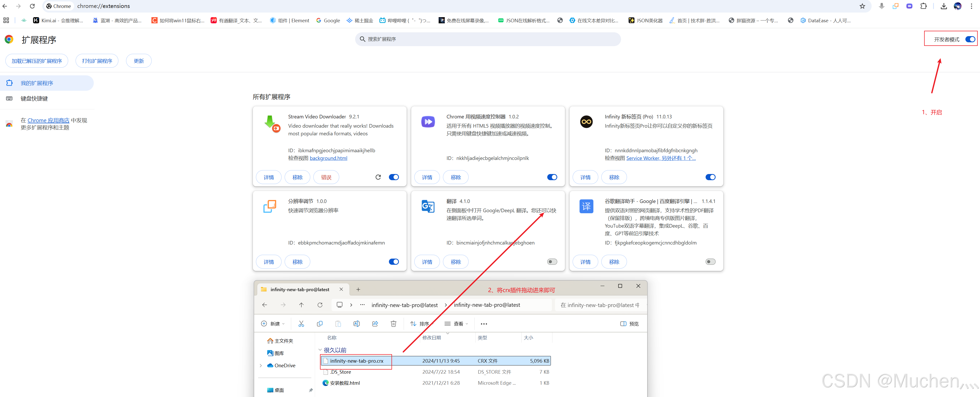
Task: Click the File Explorer refresh icon
Action: 319,305
